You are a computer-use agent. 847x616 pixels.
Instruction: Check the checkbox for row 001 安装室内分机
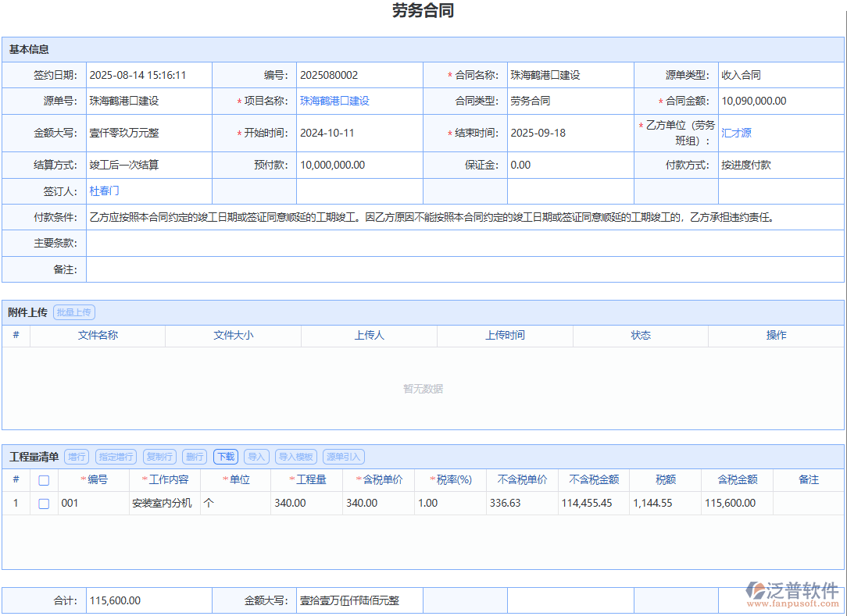43,503
